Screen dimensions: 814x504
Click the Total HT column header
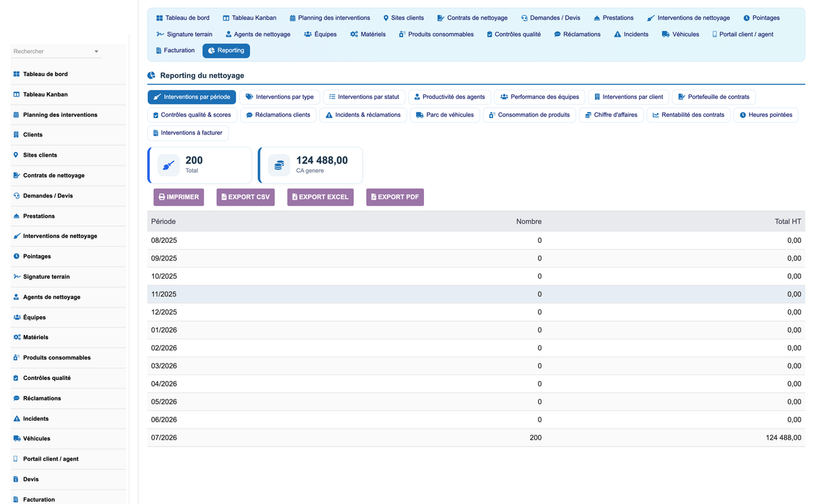click(788, 222)
